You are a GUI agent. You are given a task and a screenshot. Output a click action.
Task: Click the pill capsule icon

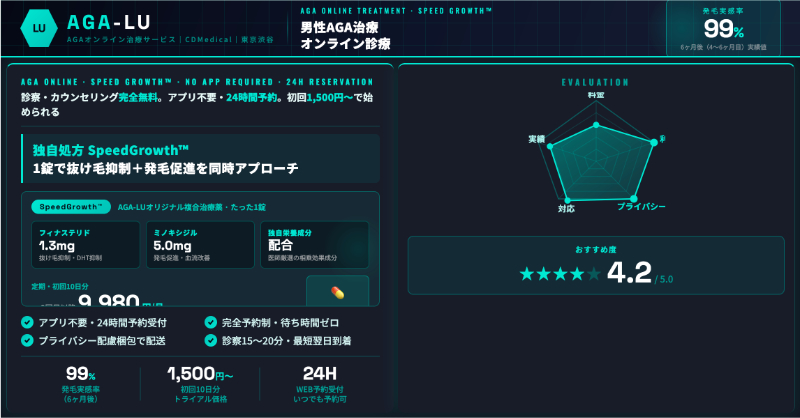click(x=337, y=291)
